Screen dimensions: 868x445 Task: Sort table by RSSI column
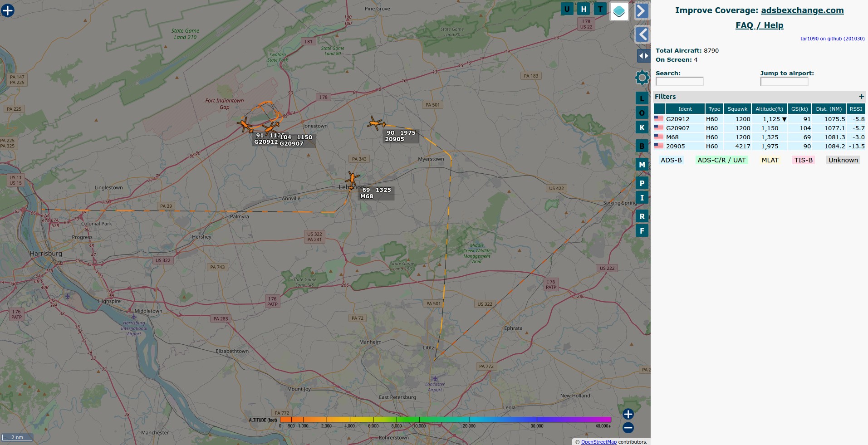click(x=856, y=109)
